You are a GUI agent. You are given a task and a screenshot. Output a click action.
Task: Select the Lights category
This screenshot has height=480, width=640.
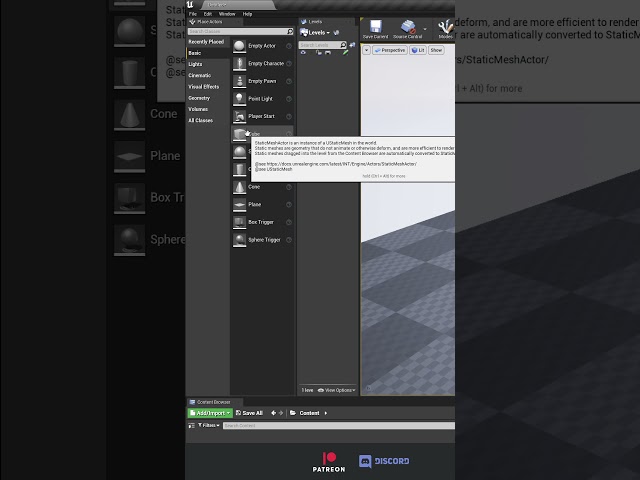[195, 64]
